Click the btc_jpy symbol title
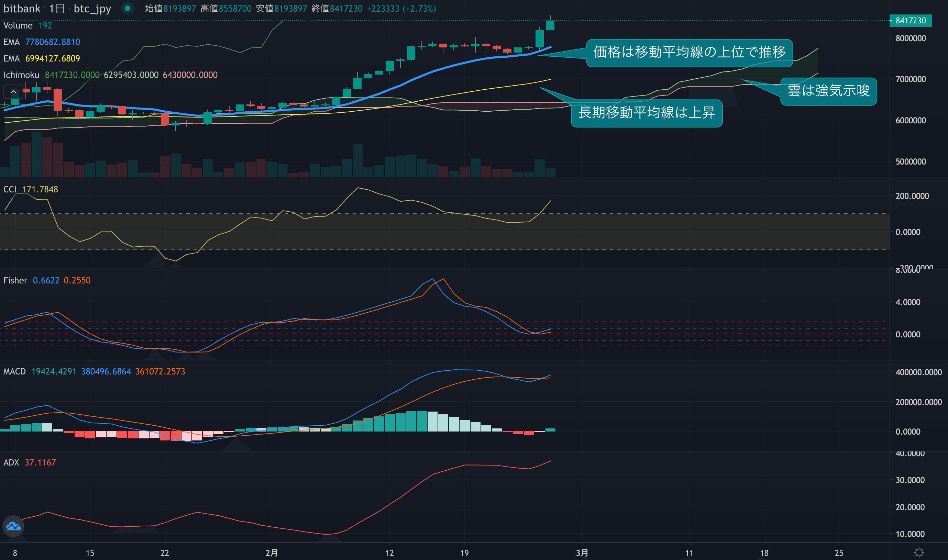This screenshot has width=948, height=560. coord(92,8)
